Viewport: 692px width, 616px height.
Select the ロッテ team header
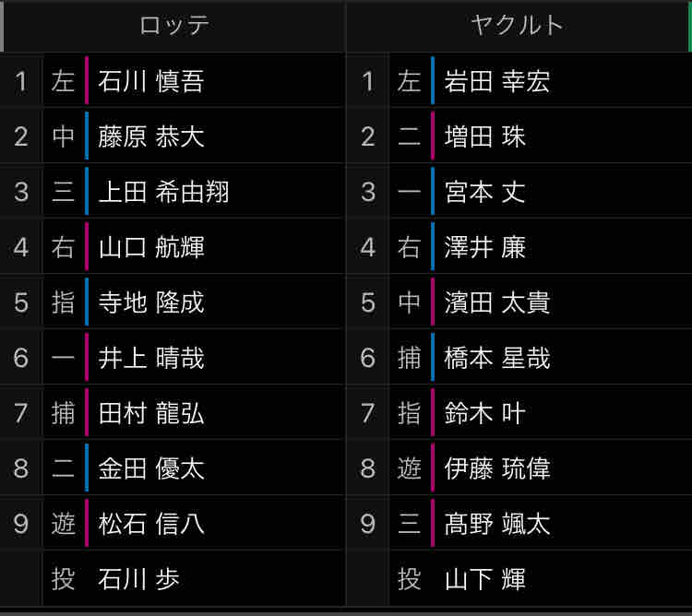(x=174, y=25)
